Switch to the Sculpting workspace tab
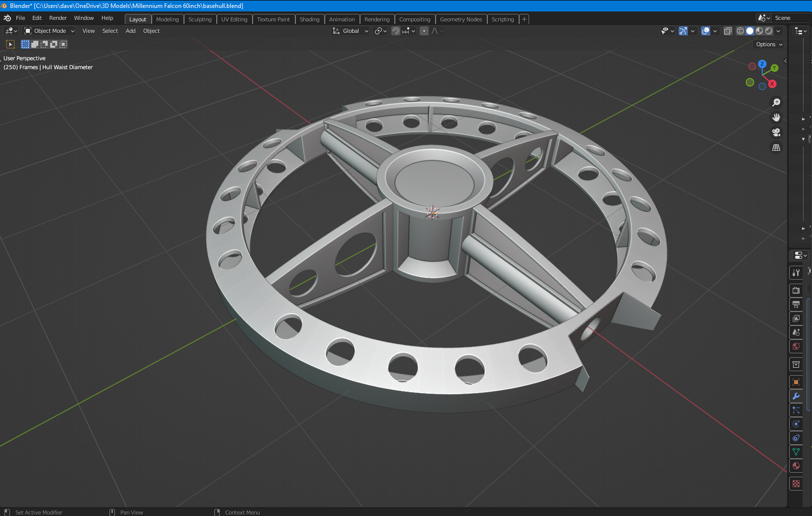812x516 pixels. [200, 19]
